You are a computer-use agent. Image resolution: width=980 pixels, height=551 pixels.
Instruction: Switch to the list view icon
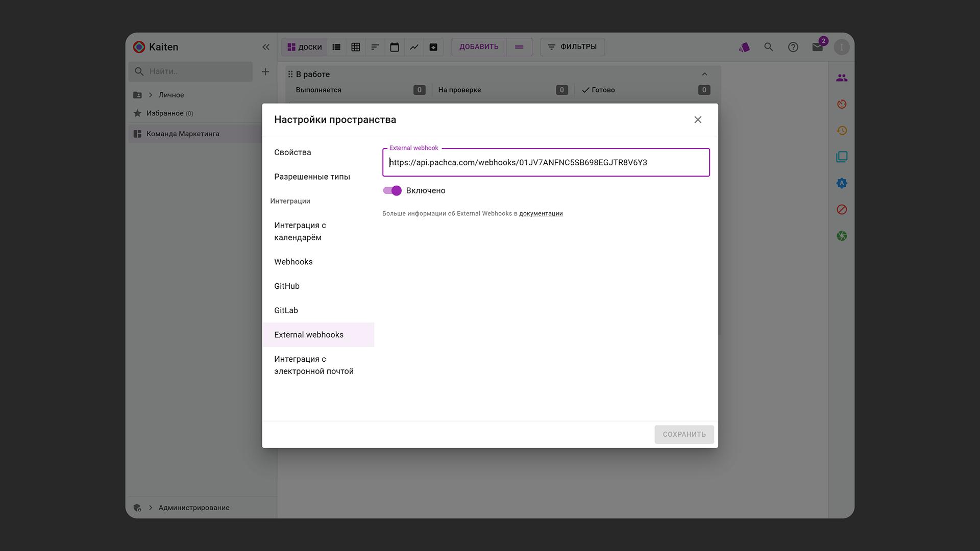click(x=336, y=47)
